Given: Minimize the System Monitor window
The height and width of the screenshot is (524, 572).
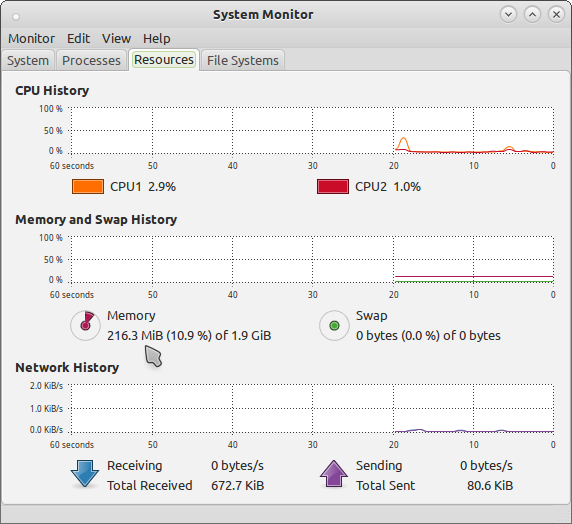Looking at the screenshot, I should [508, 15].
